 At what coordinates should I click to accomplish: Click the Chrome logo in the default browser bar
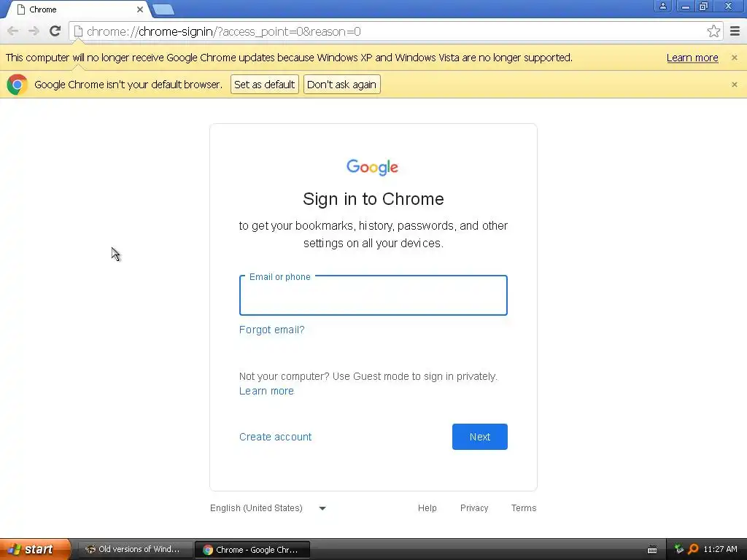coord(18,85)
